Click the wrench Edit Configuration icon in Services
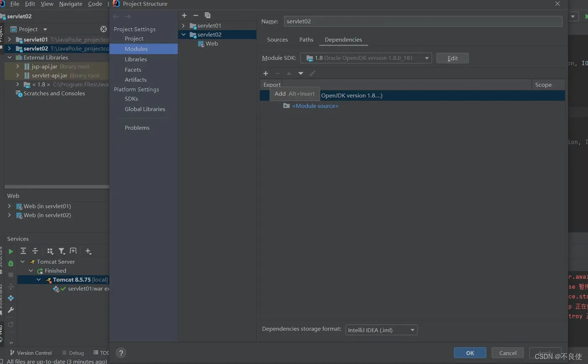 tap(11, 310)
